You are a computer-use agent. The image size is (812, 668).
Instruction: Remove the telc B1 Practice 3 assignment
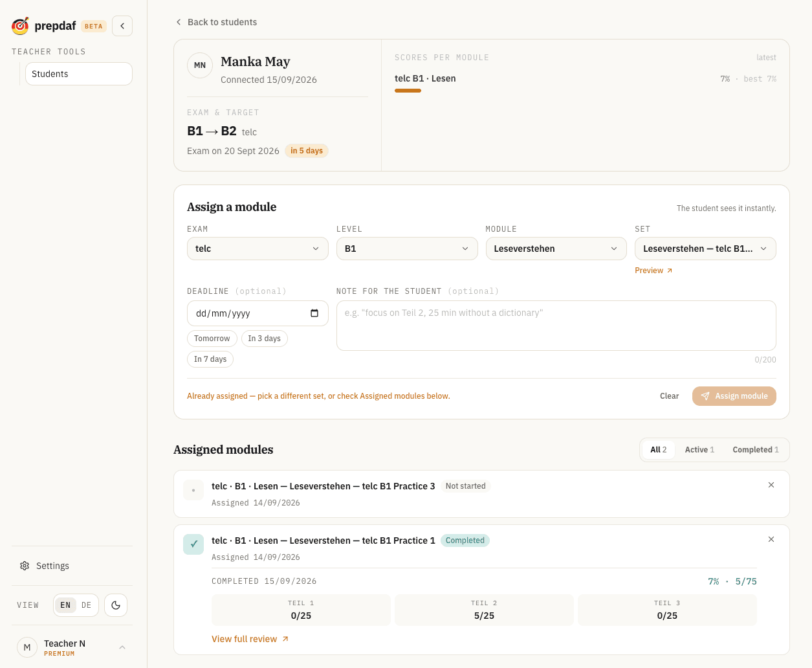click(771, 485)
